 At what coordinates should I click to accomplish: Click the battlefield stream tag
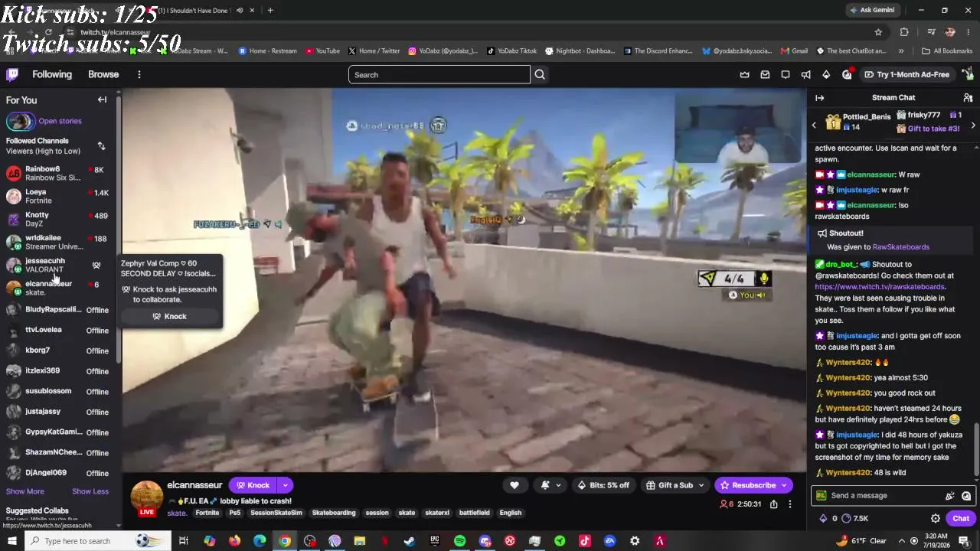(x=474, y=513)
